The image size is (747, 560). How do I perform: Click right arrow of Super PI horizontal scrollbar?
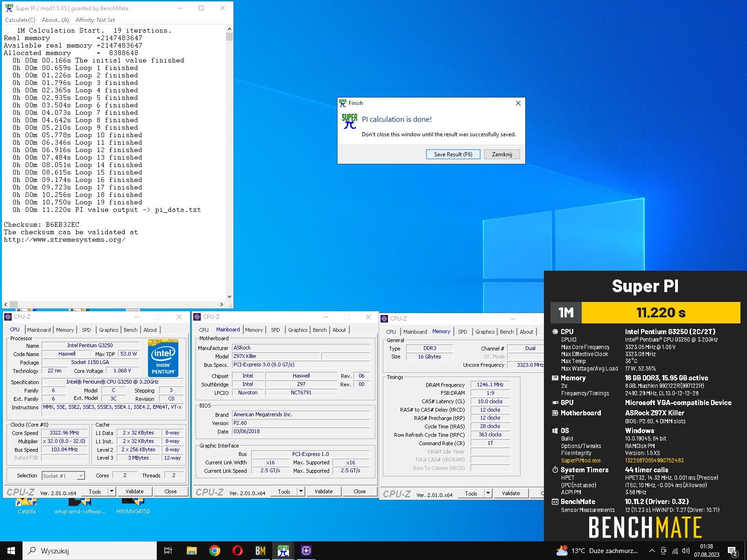222,305
